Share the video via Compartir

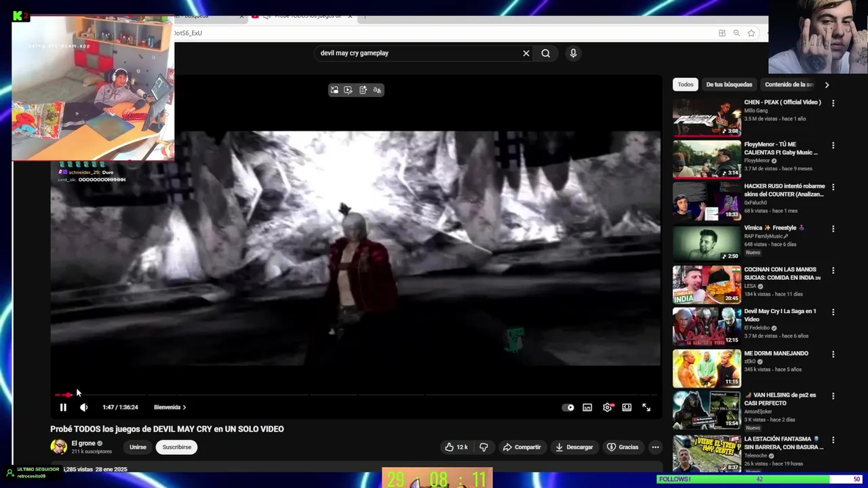[521, 447]
